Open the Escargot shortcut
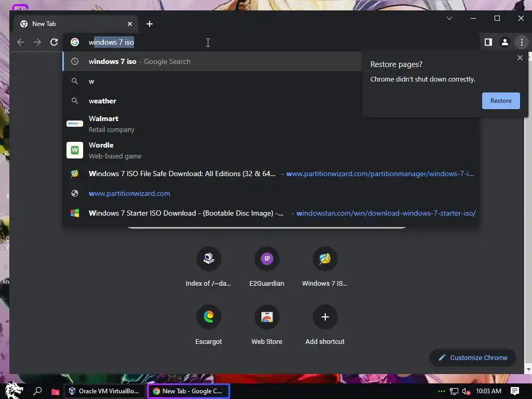The height and width of the screenshot is (399, 532). coord(208,325)
